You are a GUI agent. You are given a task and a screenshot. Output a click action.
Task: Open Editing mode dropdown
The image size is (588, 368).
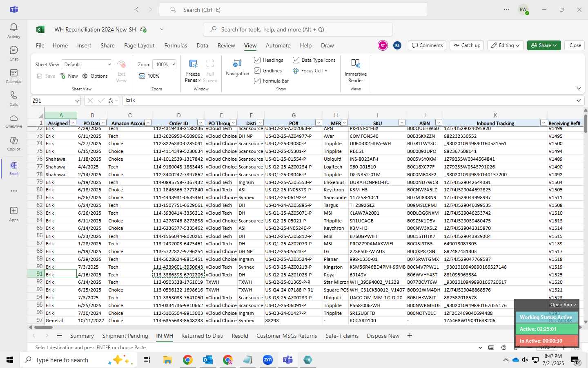point(506,45)
